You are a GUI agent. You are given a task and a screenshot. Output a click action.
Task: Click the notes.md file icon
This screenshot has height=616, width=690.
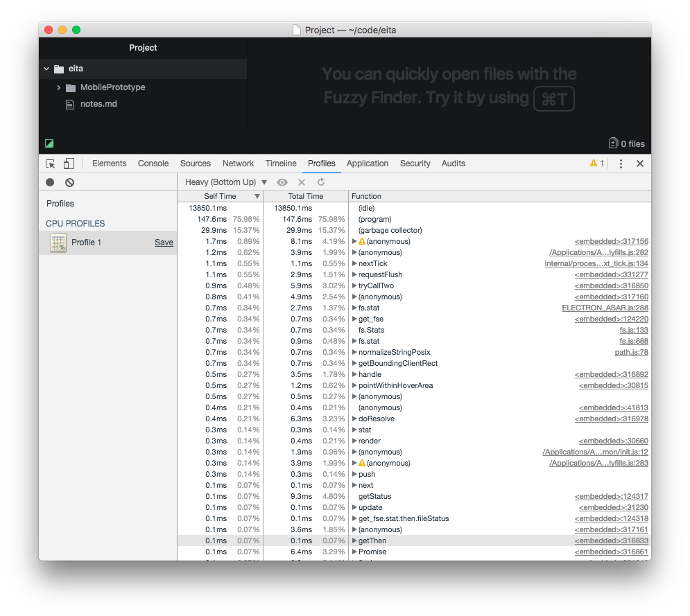tap(69, 104)
